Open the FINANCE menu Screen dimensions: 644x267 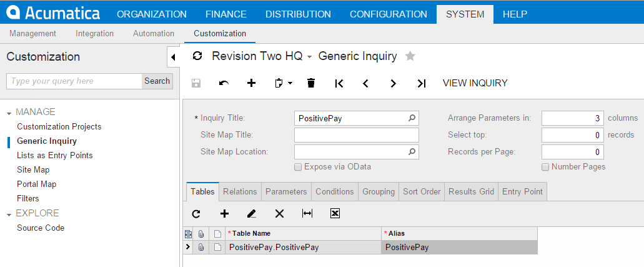(x=226, y=14)
